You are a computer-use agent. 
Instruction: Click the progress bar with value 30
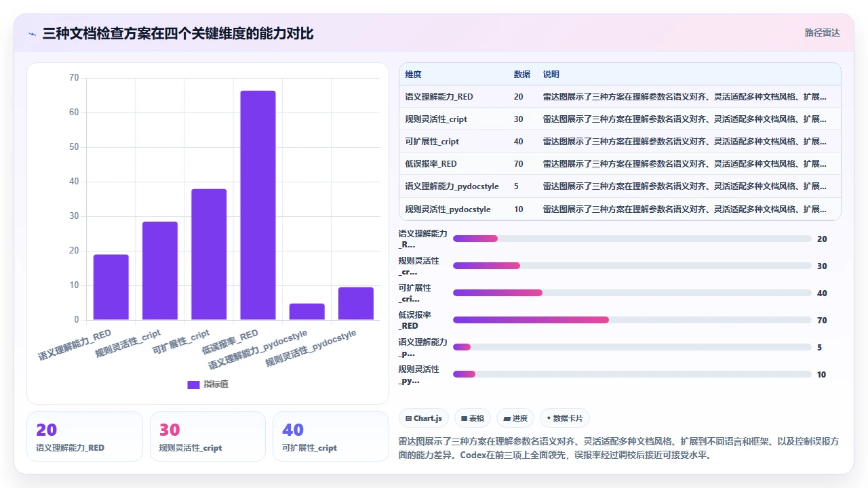pyautogui.click(x=632, y=266)
